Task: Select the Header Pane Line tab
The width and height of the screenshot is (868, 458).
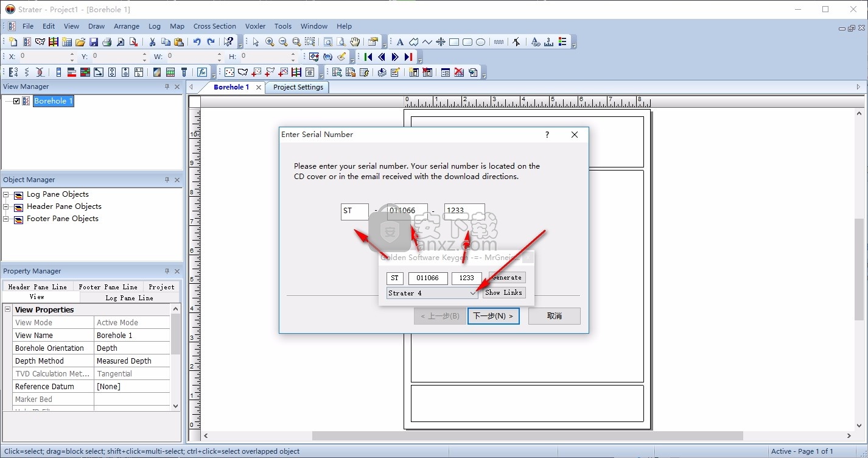Action: point(38,287)
